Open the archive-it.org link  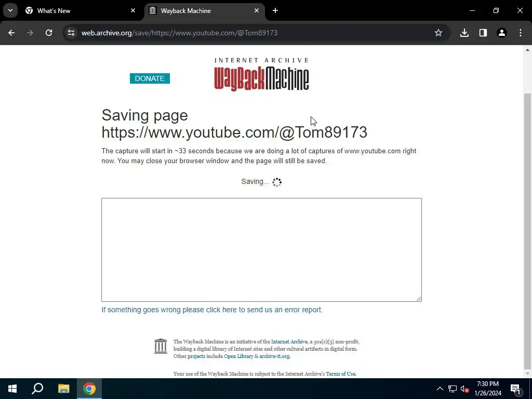click(x=274, y=356)
